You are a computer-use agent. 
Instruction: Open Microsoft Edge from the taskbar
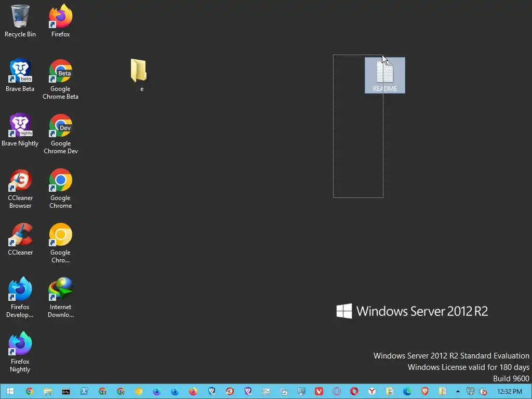click(407, 391)
